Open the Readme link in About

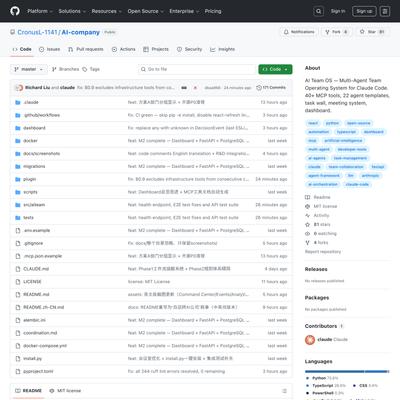tap(318, 197)
